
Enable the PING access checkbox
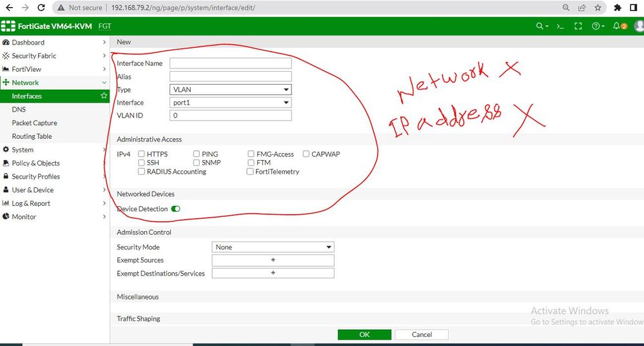pyautogui.click(x=197, y=154)
